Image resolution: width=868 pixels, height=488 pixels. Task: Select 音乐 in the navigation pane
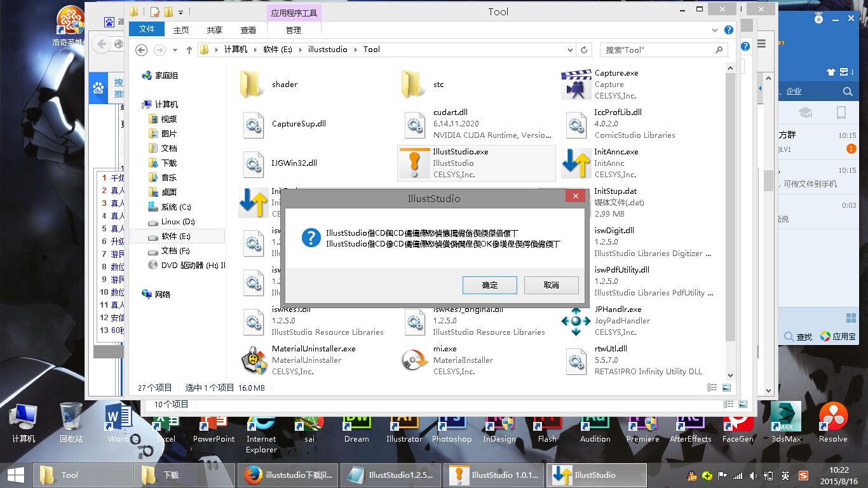click(168, 178)
